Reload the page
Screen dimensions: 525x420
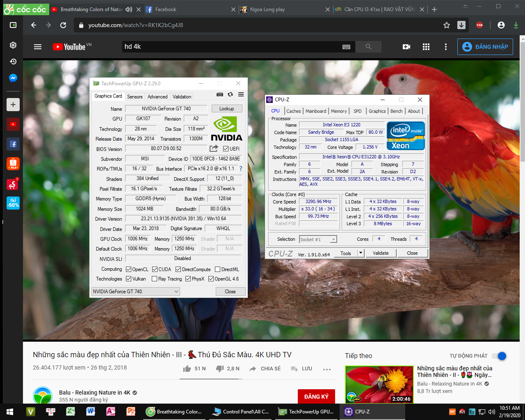63,25
